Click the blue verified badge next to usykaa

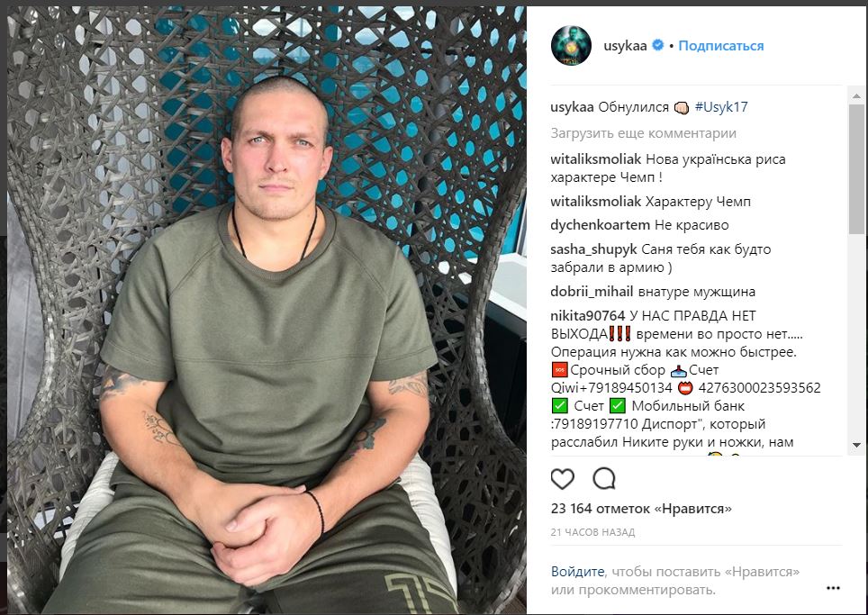click(657, 45)
